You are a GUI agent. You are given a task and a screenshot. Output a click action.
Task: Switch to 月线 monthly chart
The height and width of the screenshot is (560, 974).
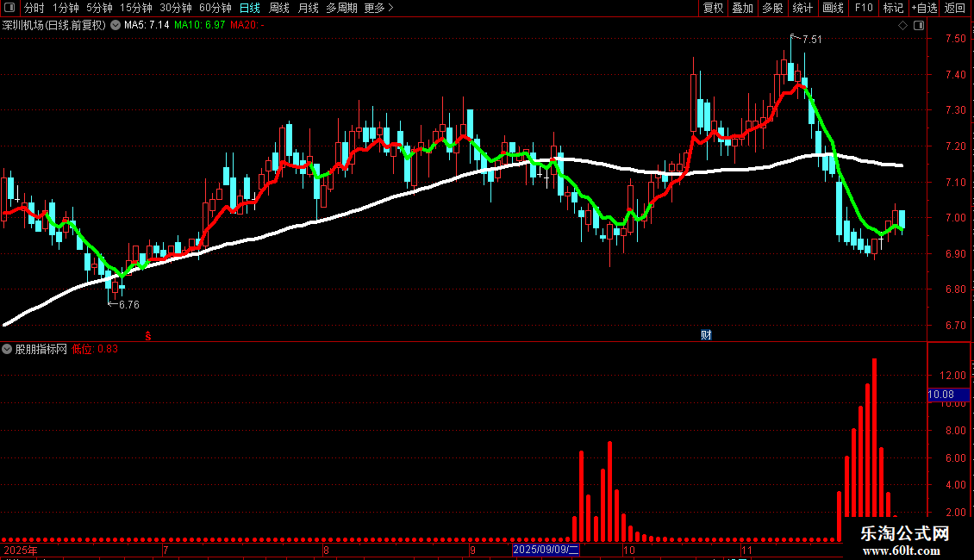coord(308,8)
